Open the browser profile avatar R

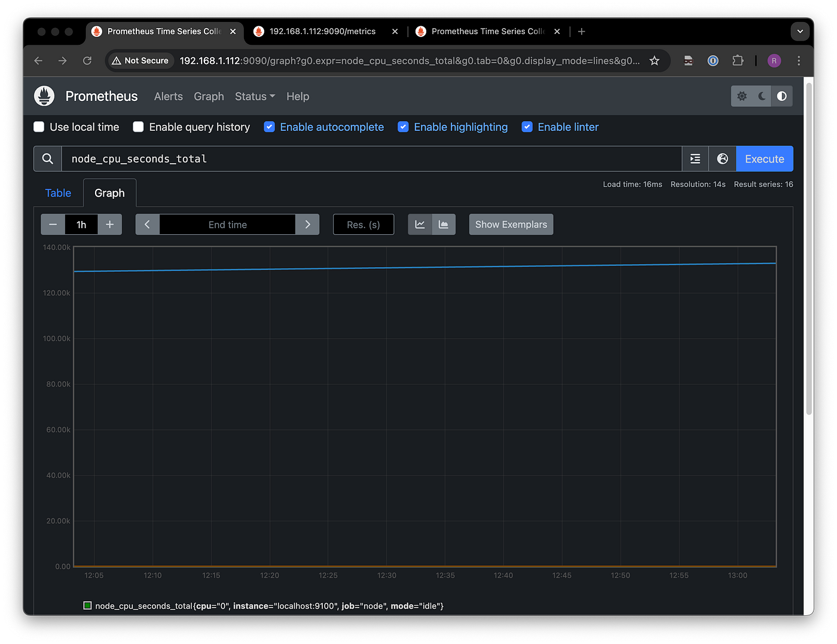click(774, 60)
